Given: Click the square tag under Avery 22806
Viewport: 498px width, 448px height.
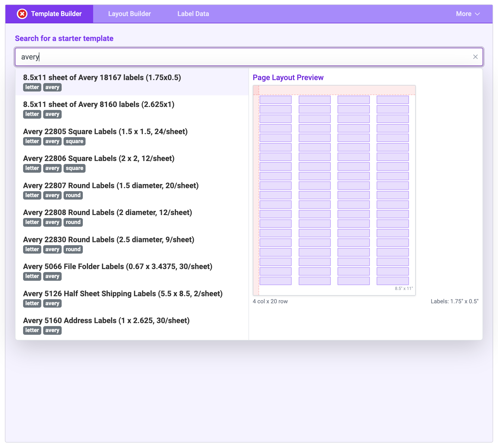Looking at the screenshot, I should pos(74,168).
